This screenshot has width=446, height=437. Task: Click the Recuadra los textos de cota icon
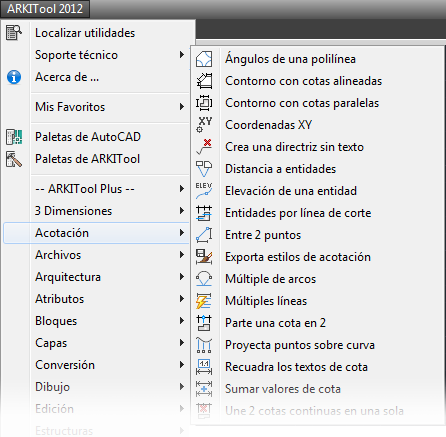204,367
